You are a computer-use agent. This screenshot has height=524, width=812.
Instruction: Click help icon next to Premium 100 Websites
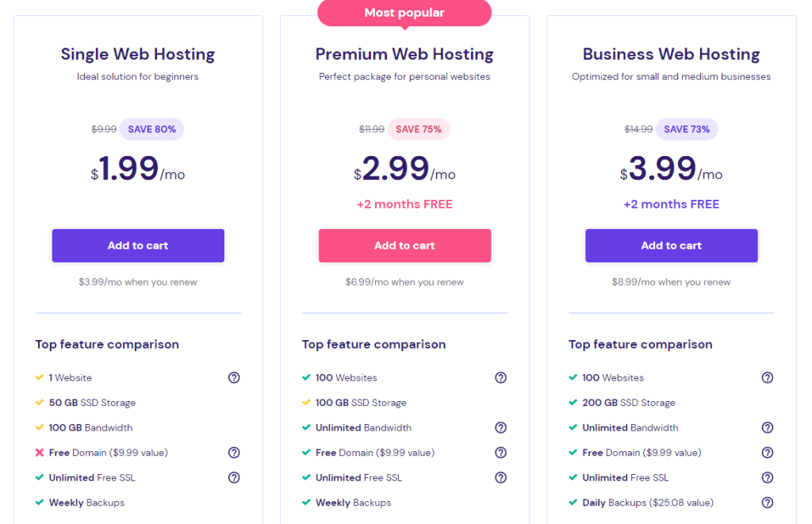(501, 377)
